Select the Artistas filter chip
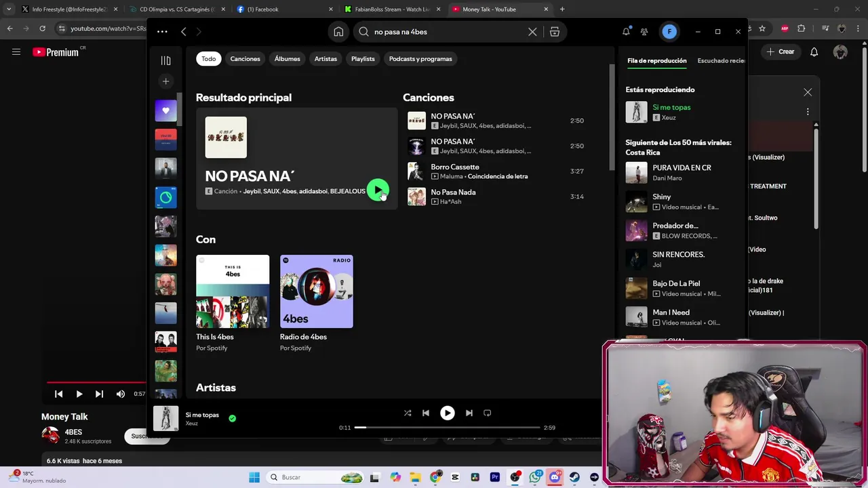868x488 pixels. (325, 59)
